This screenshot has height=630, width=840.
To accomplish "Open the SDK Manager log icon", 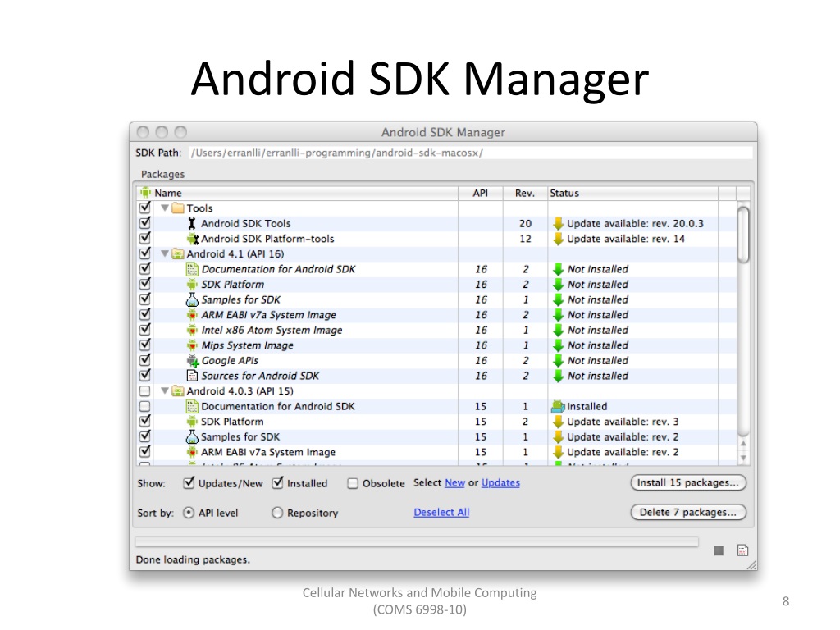I will tap(742, 550).
